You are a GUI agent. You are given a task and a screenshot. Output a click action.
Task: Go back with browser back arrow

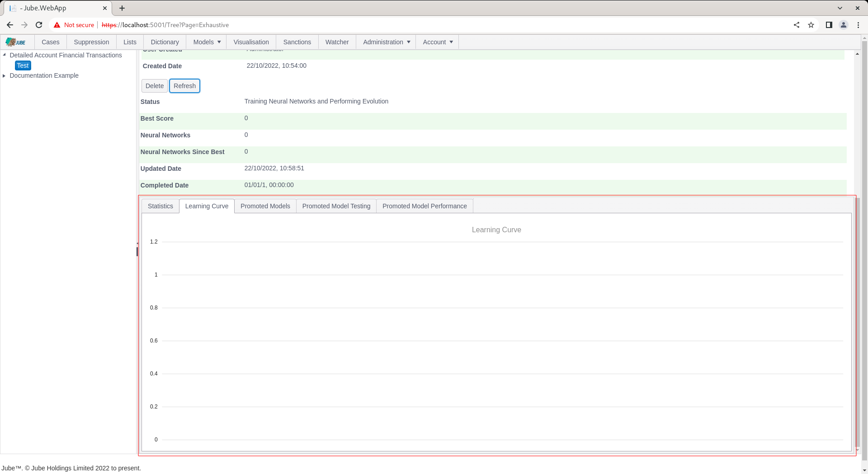point(10,25)
